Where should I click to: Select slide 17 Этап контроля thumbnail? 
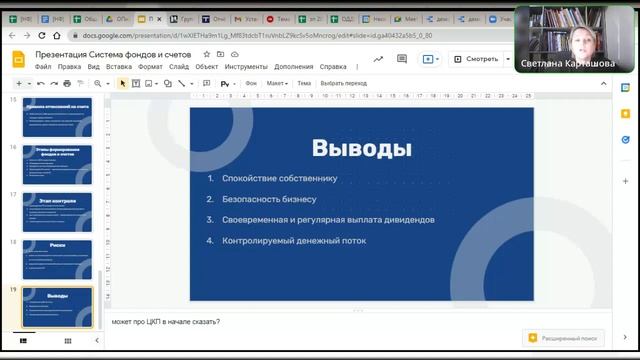pos(57,212)
